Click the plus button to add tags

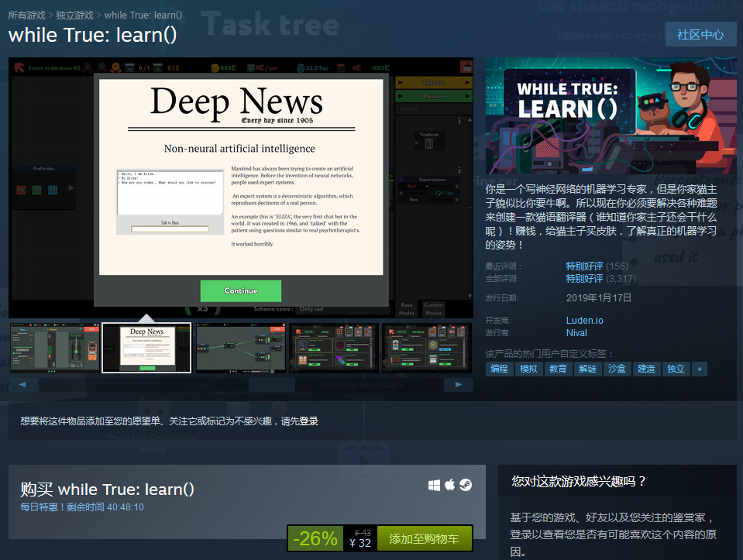(x=700, y=369)
